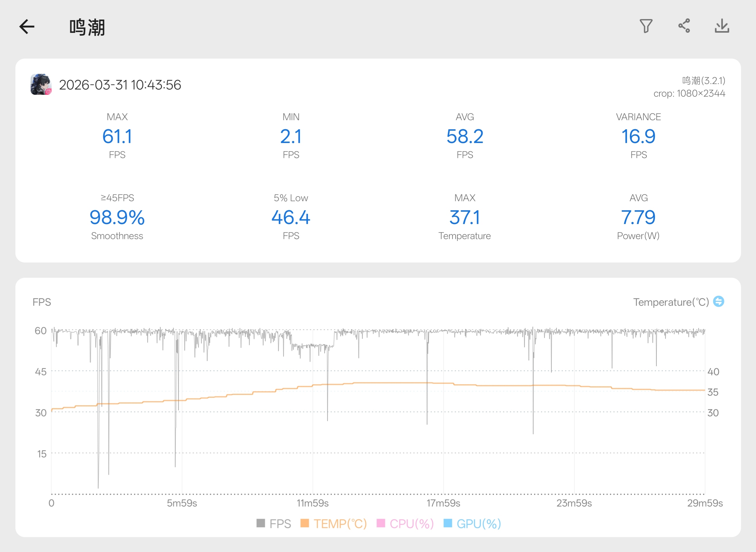The height and width of the screenshot is (552, 756).
Task: Download the report via the download icon
Action: pos(722,26)
